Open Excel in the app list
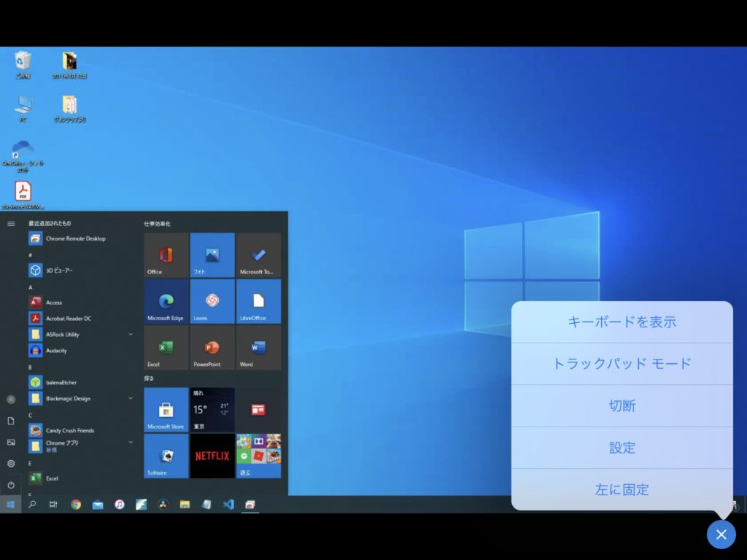The width and height of the screenshot is (747, 560). [81, 478]
